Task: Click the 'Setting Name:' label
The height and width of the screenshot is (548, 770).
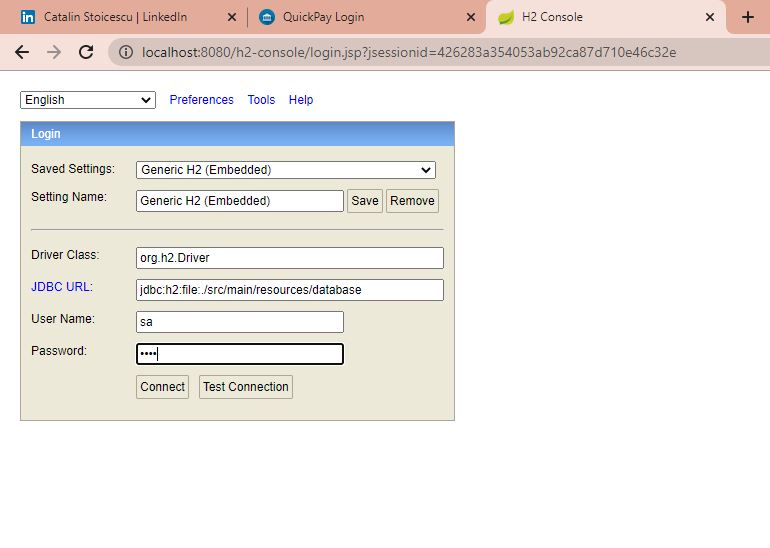Action: [69, 197]
